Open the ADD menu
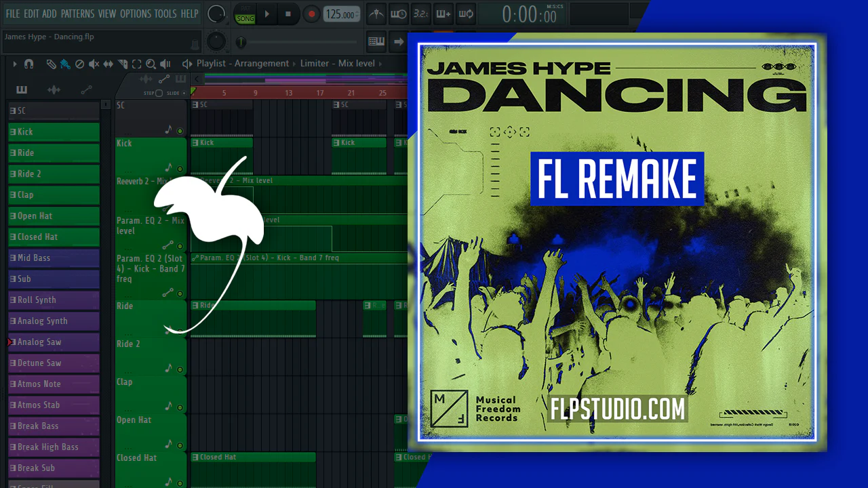The height and width of the screenshot is (488, 868). (x=50, y=14)
